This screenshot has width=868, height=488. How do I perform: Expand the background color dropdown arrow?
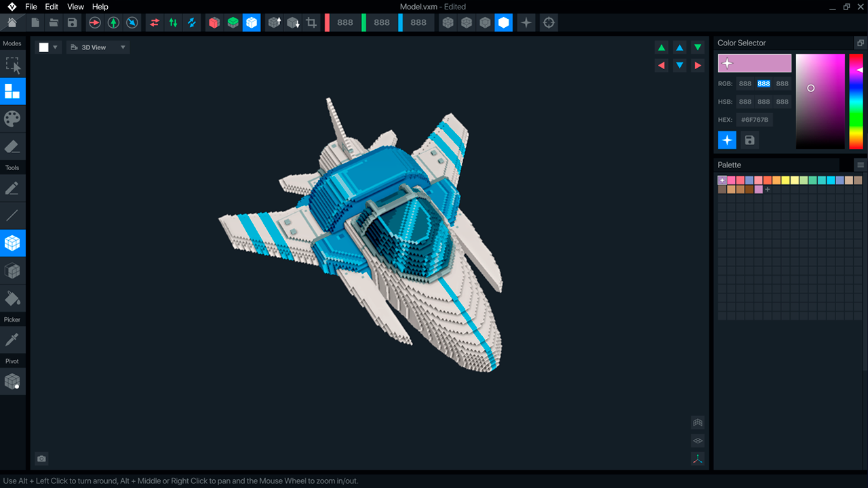56,47
